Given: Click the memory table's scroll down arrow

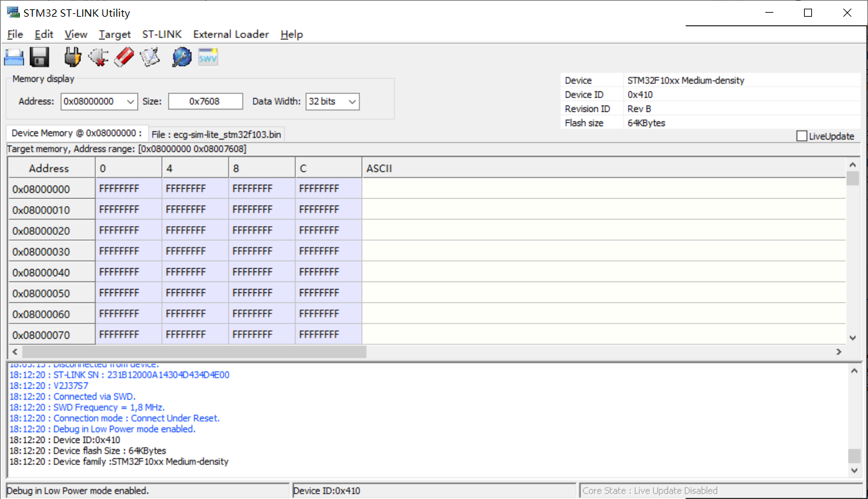Looking at the screenshot, I should pyautogui.click(x=853, y=338).
